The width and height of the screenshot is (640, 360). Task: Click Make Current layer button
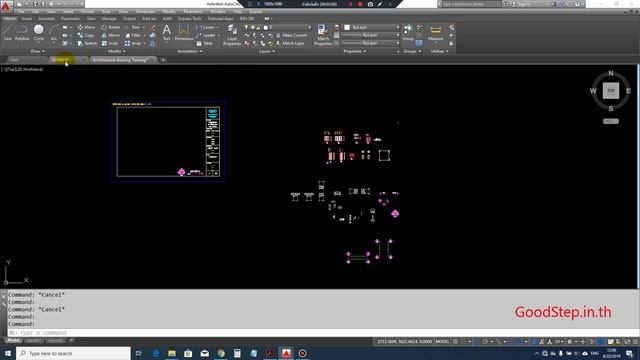291,36
